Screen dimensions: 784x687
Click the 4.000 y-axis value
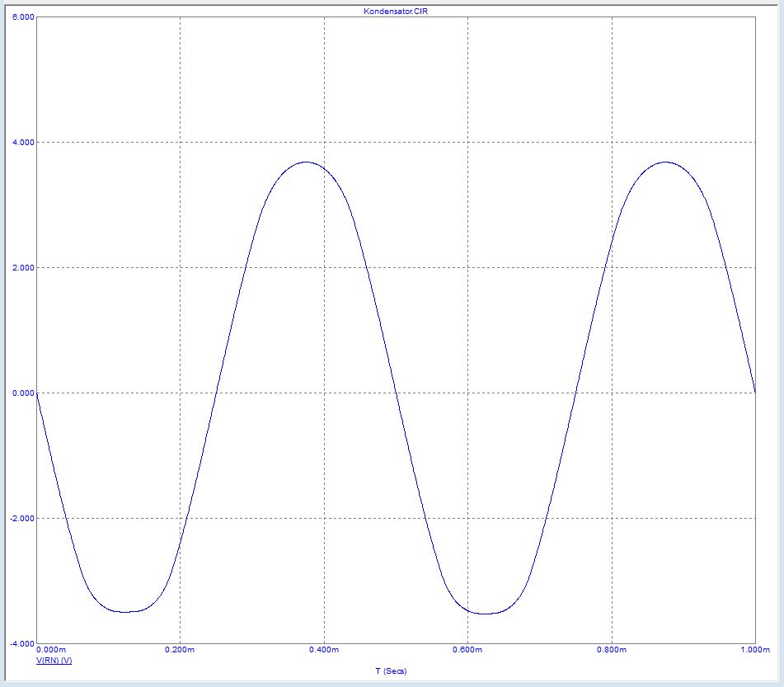point(24,142)
